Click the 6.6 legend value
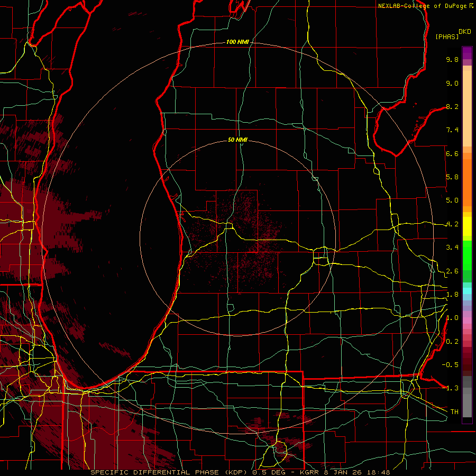 pyautogui.click(x=452, y=153)
